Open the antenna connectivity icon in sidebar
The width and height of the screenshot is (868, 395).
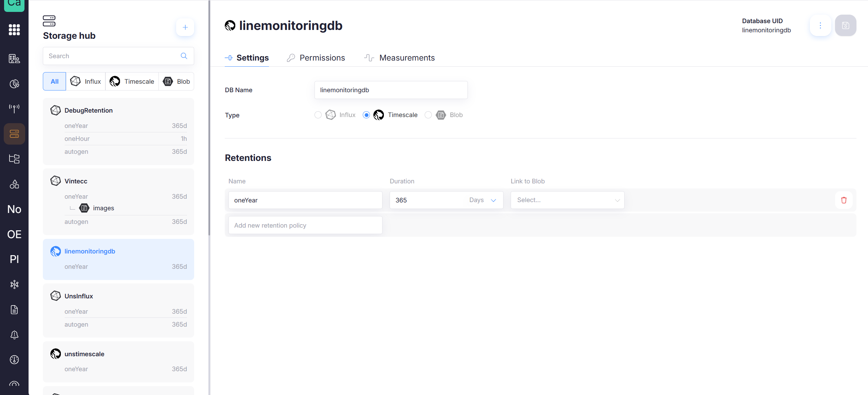point(14,109)
